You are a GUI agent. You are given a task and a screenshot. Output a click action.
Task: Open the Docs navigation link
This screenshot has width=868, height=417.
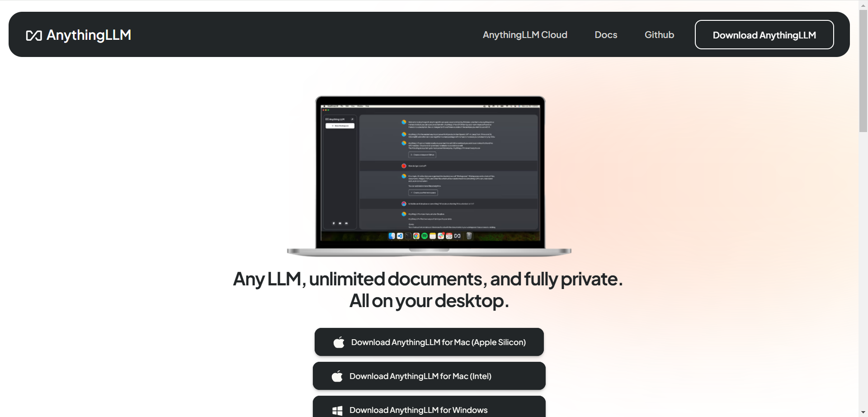click(x=606, y=35)
